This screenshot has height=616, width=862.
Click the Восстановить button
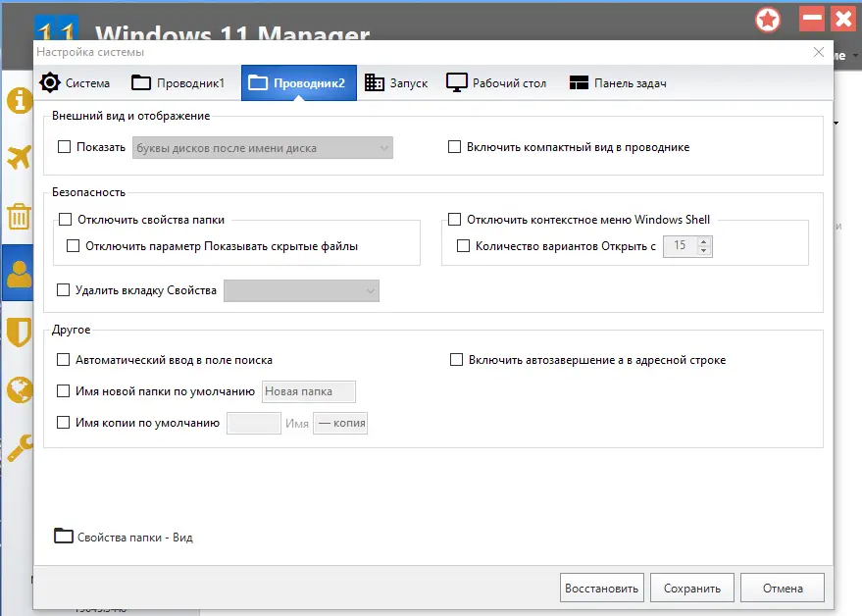601,588
